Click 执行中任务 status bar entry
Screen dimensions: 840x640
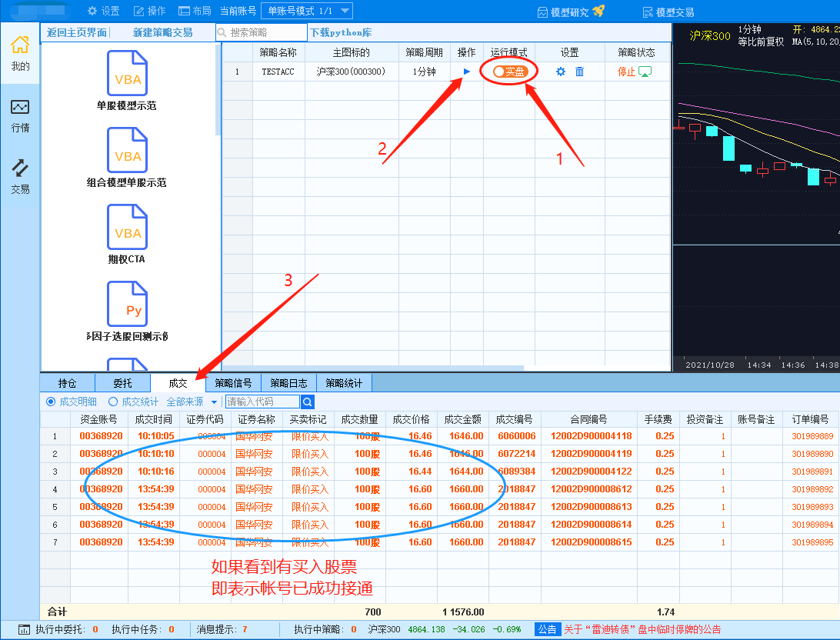coord(143,629)
